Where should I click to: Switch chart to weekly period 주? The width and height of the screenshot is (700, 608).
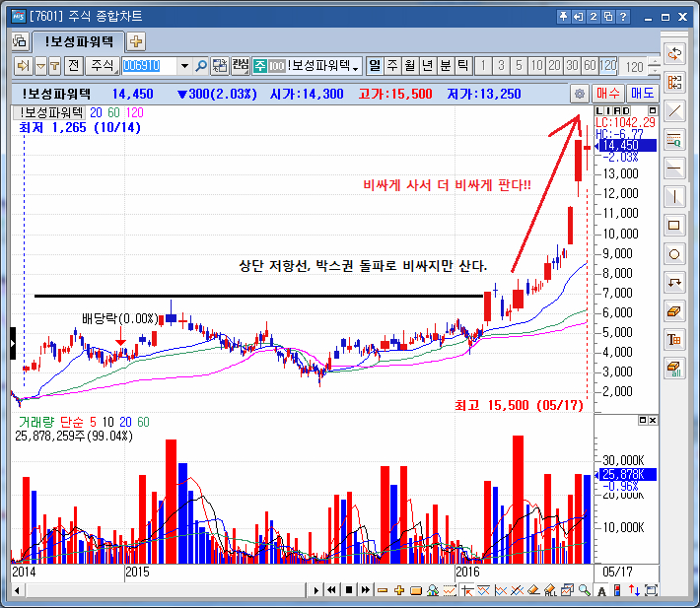pos(392,66)
